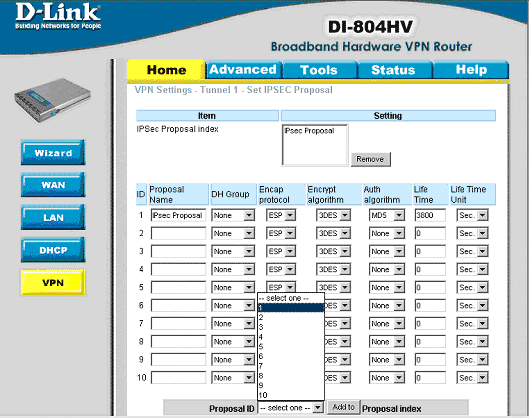This screenshot has width=529, height=418.
Task: Choose option 2 in Proposal ID list
Action: point(291,317)
